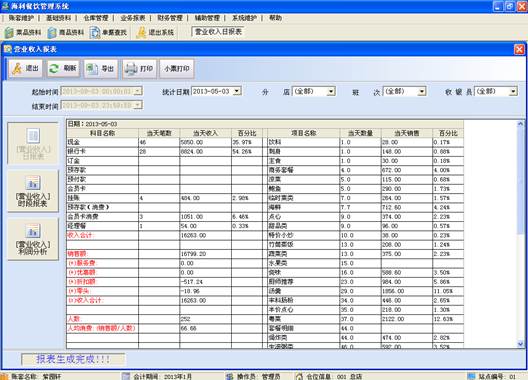Screen dimensions: 528x380
Task: Select the 营业收入 日报表 sidebar button
Action: (x=33, y=144)
